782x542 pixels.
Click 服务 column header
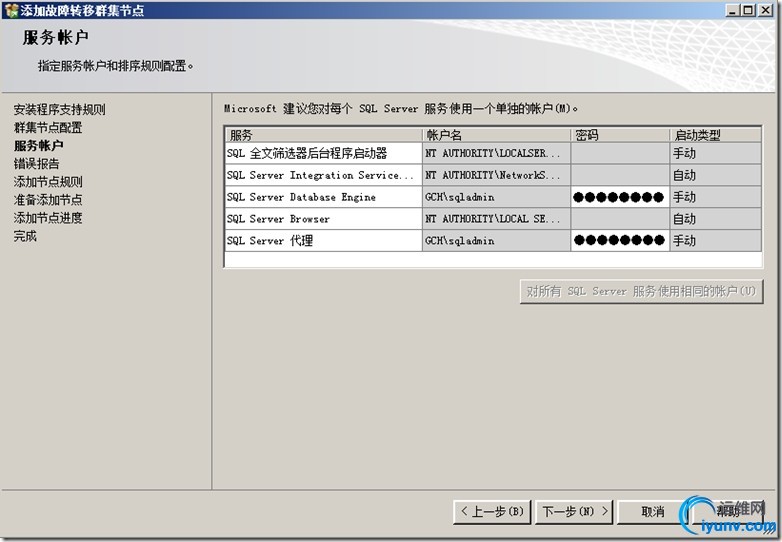[x=323, y=135]
